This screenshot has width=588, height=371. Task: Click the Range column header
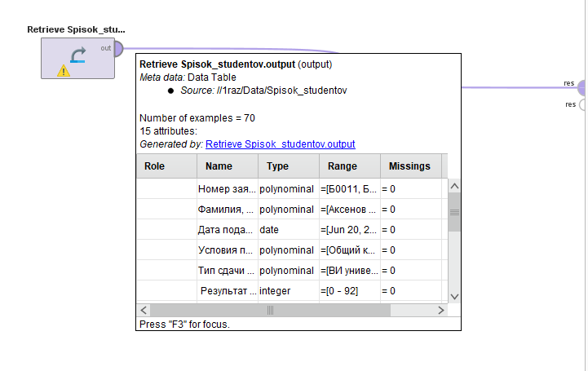[350, 166]
